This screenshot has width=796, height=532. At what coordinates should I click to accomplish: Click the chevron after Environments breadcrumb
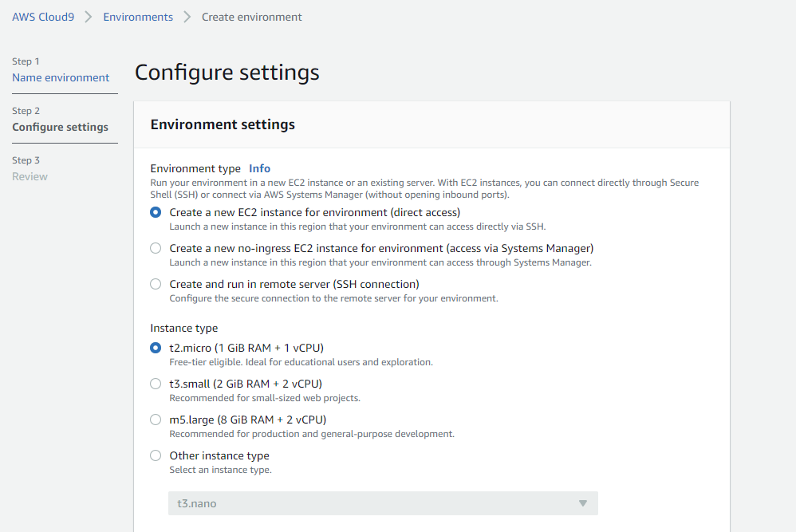(187, 18)
